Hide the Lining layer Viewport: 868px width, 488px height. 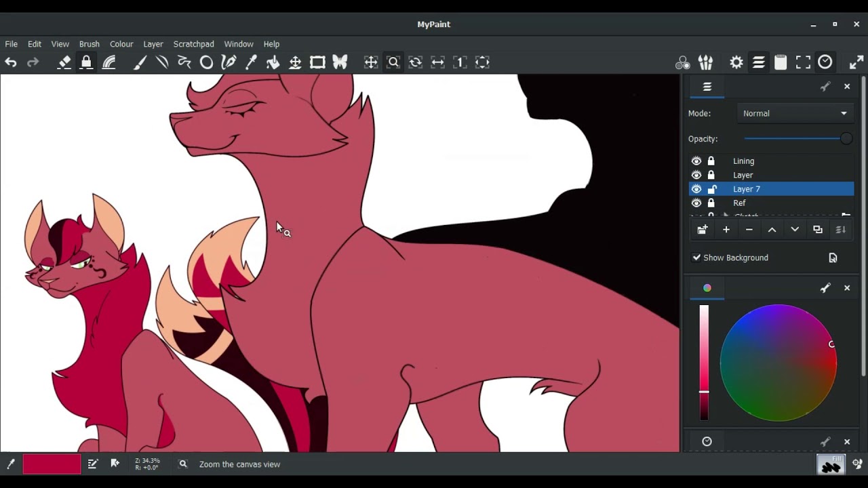696,161
